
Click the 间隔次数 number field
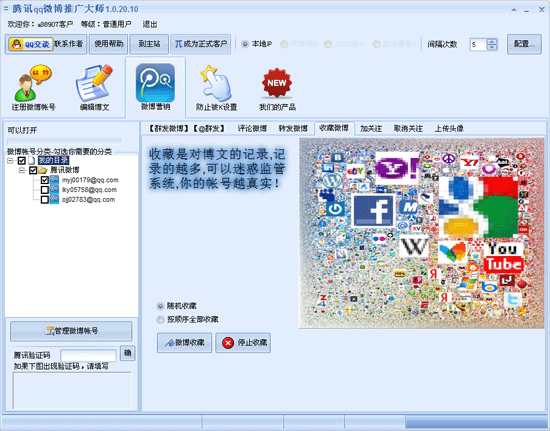[478, 44]
